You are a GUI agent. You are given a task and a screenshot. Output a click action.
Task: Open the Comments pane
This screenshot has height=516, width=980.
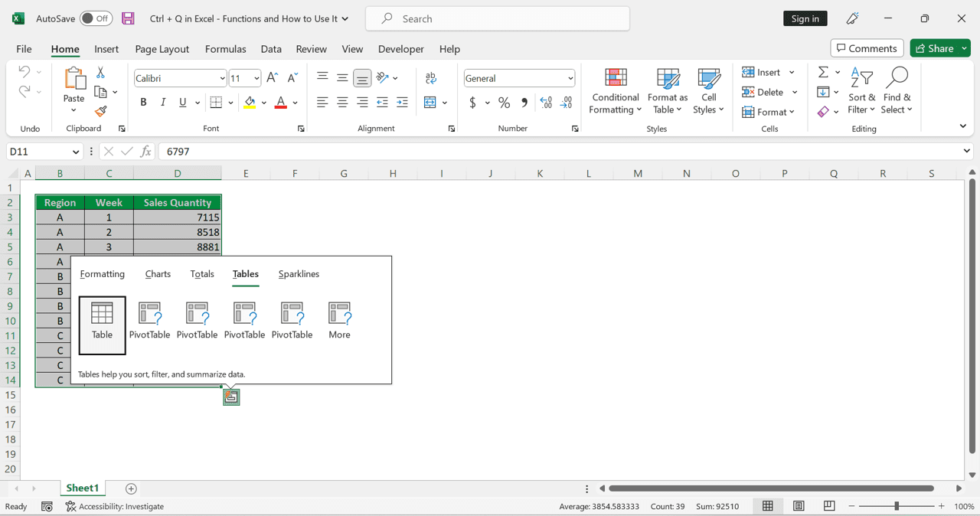coord(867,47)
